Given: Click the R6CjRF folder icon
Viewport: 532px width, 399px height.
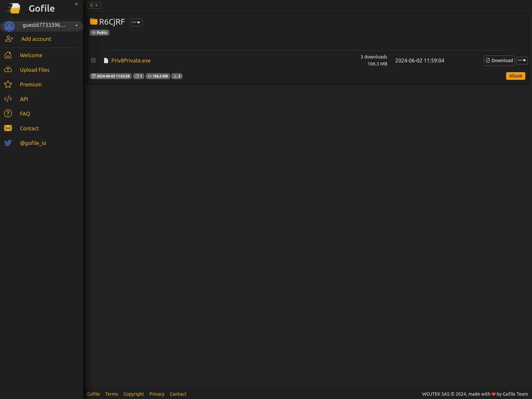Looking at the screenshot, I should (x=94, y=22).
